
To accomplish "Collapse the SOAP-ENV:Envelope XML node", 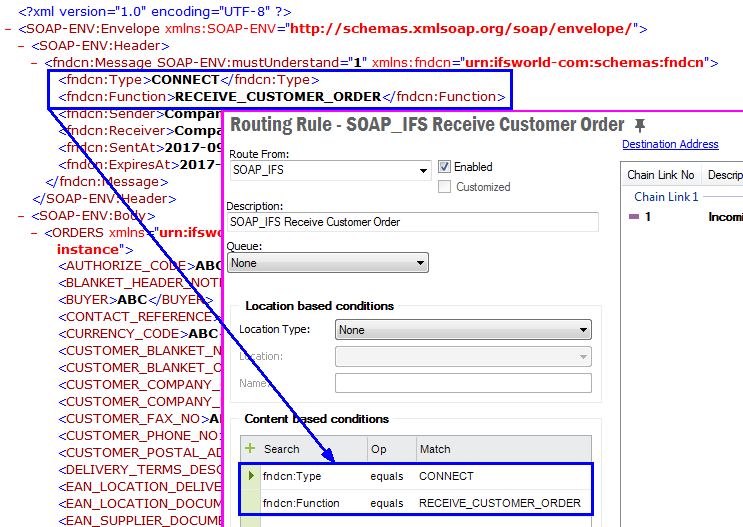I will (x=8, y=29).
